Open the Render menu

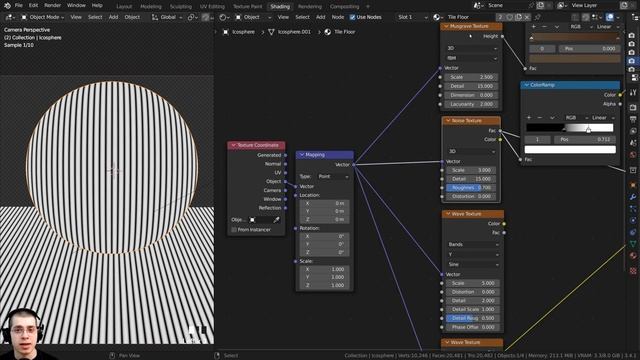(x=52, y=6)
